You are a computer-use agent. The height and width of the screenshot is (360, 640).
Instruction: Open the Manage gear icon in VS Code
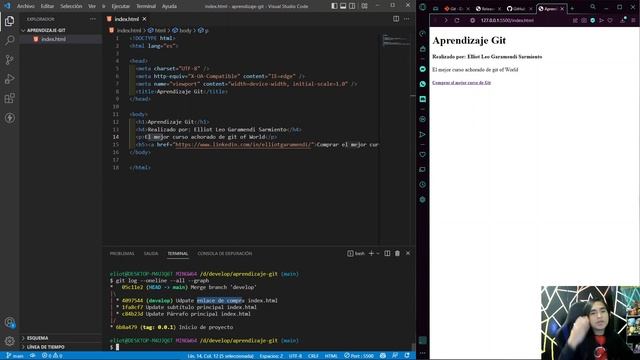tap(9, 341)
